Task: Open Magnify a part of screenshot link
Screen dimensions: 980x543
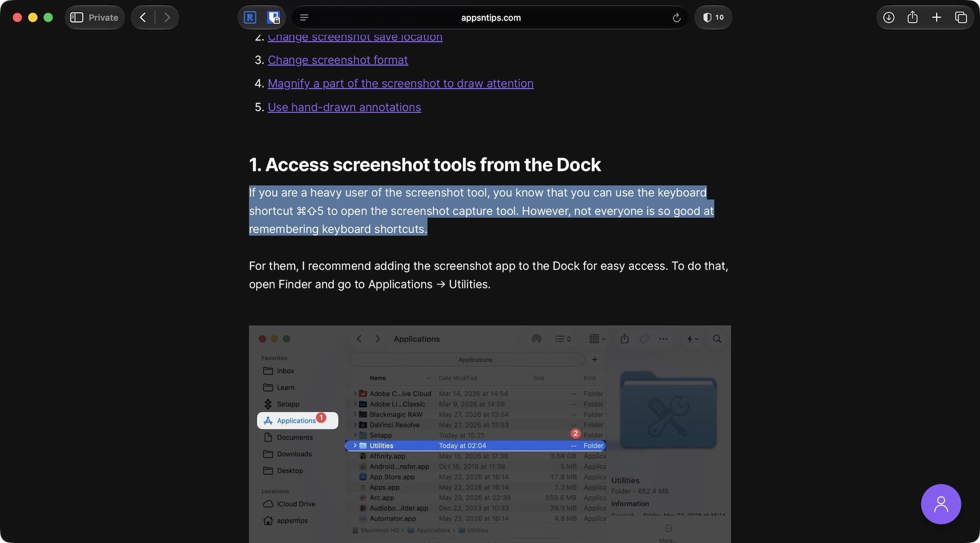Action: pyautogui.click(x=400, y=84)
